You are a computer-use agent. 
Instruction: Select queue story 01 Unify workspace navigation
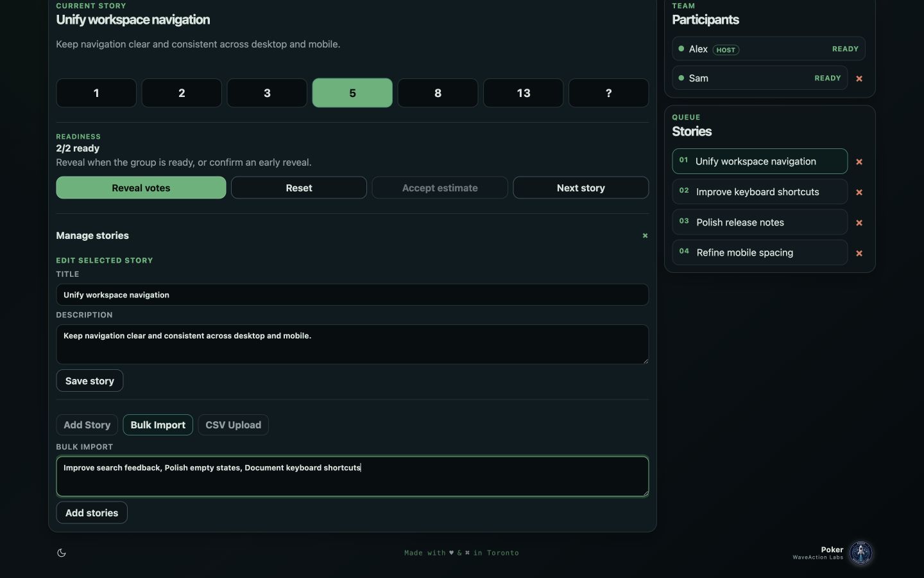pyautogui.click(x=760, y=162)
